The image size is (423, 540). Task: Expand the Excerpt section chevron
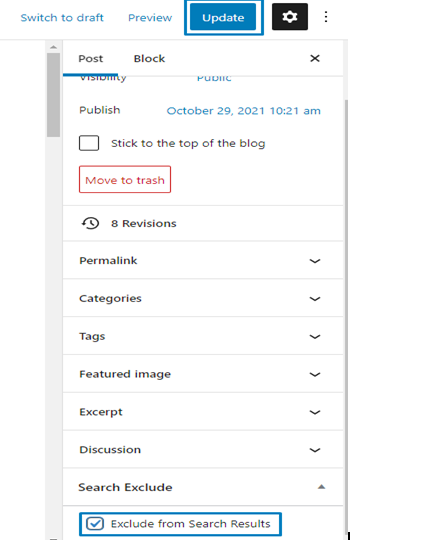tap(315, 413)
